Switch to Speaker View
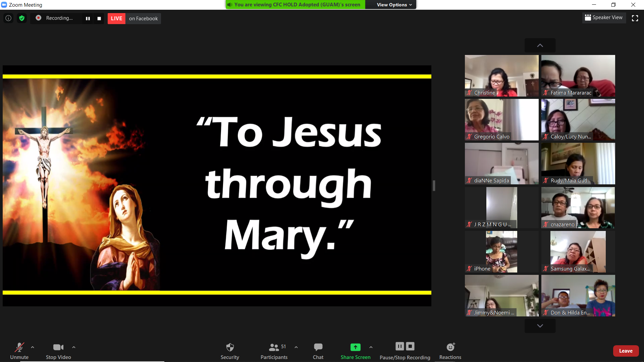The height and width of the screenshot is (362, 644). 604,17
